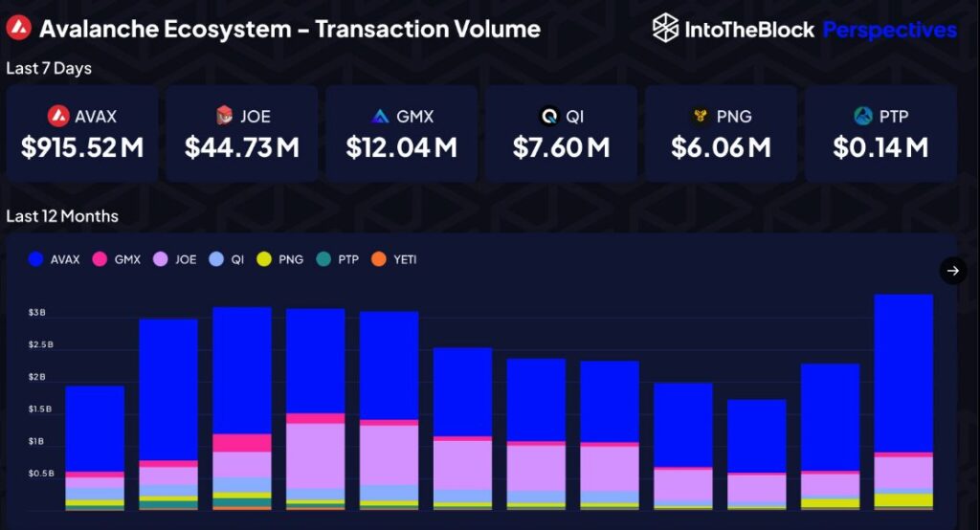This screenshot has height=530, width=980.
Task: Click the GMX triangle icon
Action: (x=380, y=117)
